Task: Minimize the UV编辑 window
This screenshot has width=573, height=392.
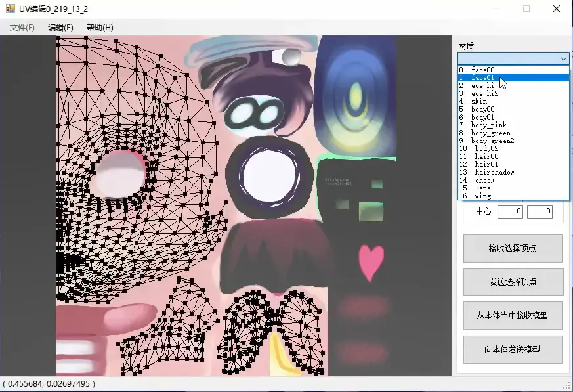Action: coord(497,9)
